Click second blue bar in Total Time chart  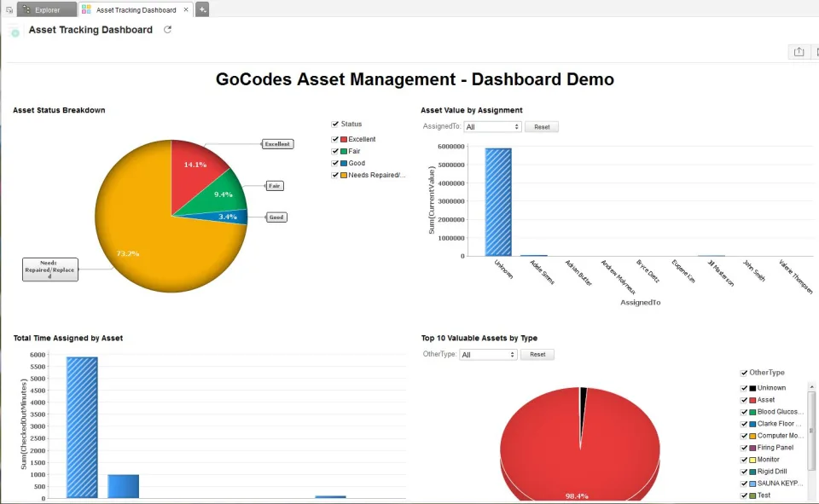[123, 486]
